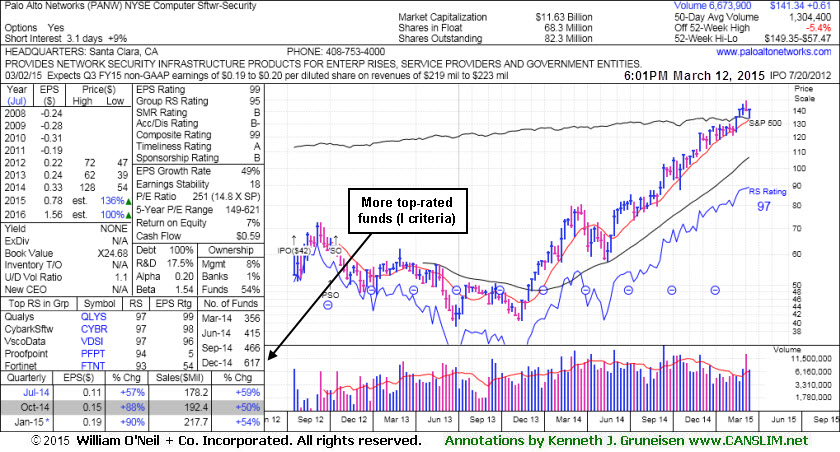Click the 2016 EPS 1.56 estimate row
Image resolution: width=840 pixels, height=452 pixels.
coord(67,215)
